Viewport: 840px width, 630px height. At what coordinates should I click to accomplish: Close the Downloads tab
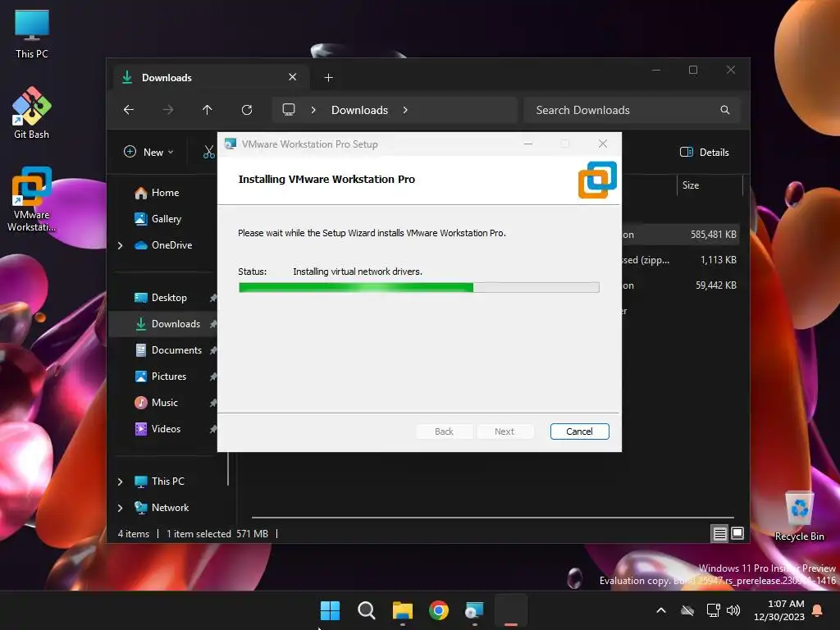tap(293, 77)
